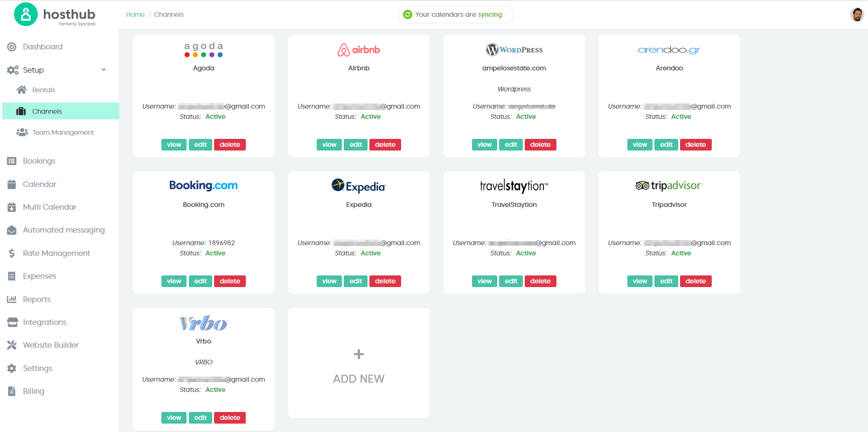Screen dimensions: 868x432
Task: Click the Rate Management dollar icon
Action: pos(12,253)
